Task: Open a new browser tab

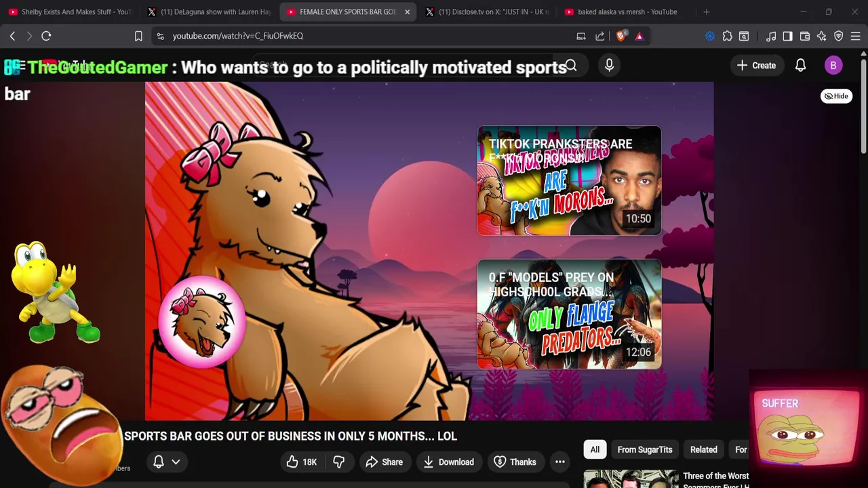Action: pyautogui.click(x=706, y=12)
